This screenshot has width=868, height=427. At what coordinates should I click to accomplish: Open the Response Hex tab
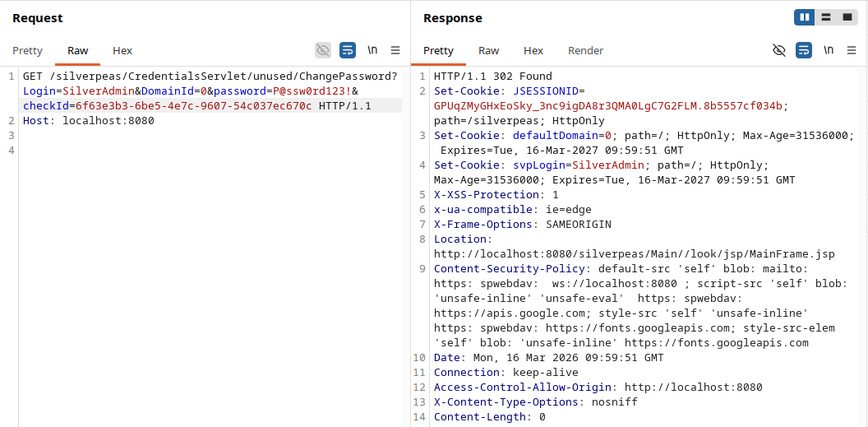(533, 50)
